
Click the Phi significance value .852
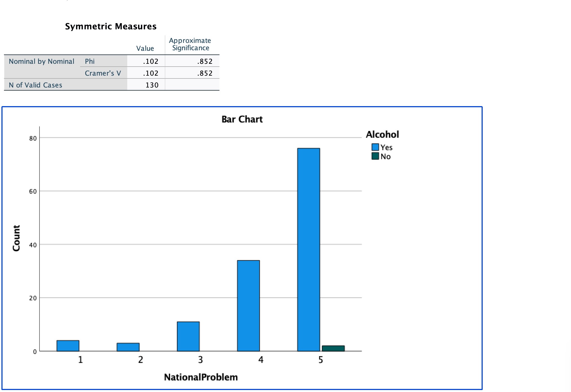tap(205, 61)
